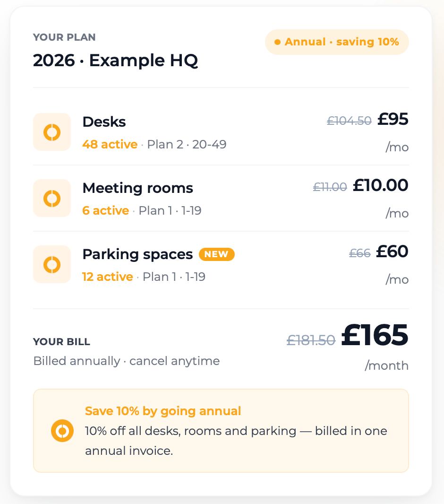Screen dimensions: 444x504
Task: Select the Meeting rooms heading
Action: pyautogui.click(x=138, y=188)
